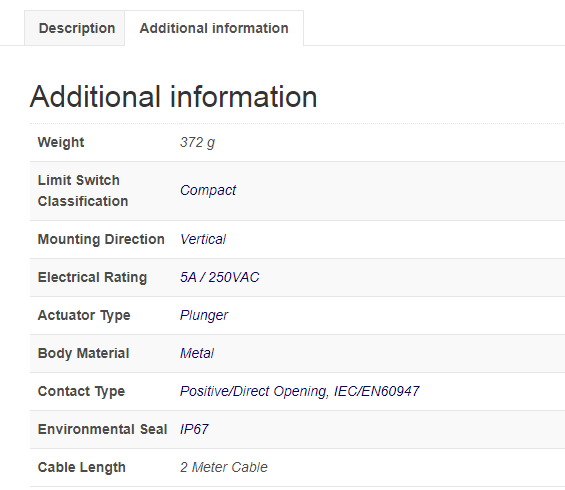
Task: Select the Contact Type label
Action: (81, 391)
